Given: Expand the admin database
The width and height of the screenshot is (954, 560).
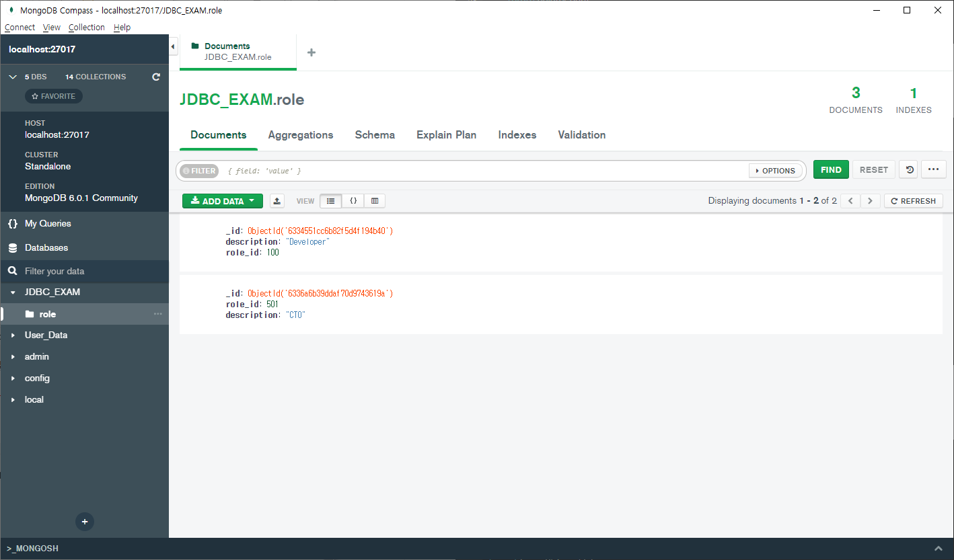Looking at the screenshot, I should pos(13,357).
